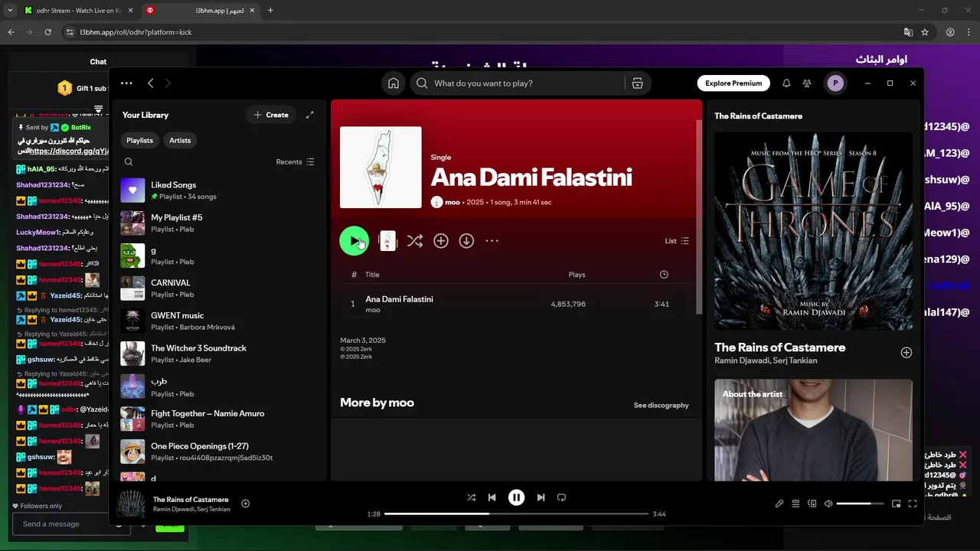Skip to next track
Screen dimensions: 980x551
pos(541,497)
